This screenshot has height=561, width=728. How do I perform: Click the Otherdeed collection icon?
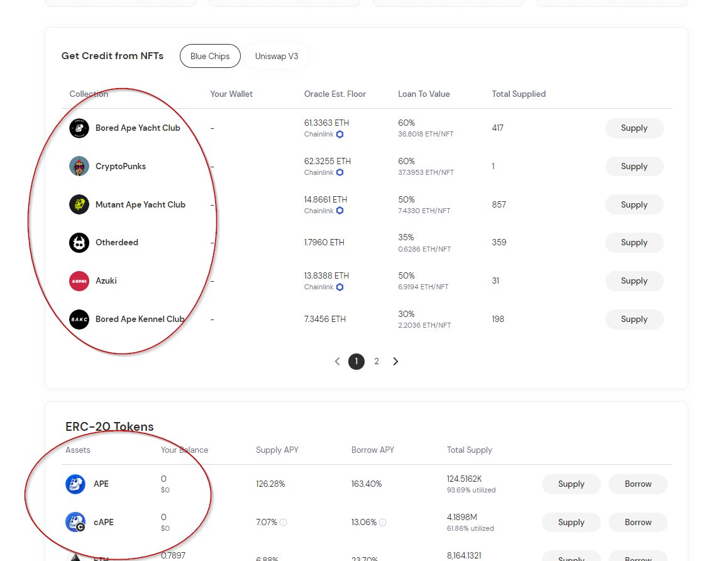click(x=79, y=242)
